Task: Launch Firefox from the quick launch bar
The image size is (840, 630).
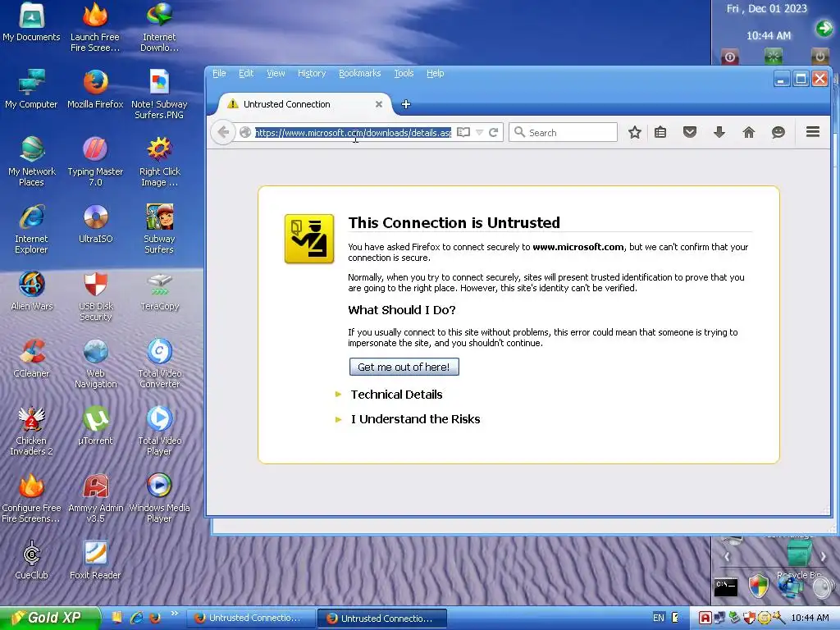Action: 155,618
